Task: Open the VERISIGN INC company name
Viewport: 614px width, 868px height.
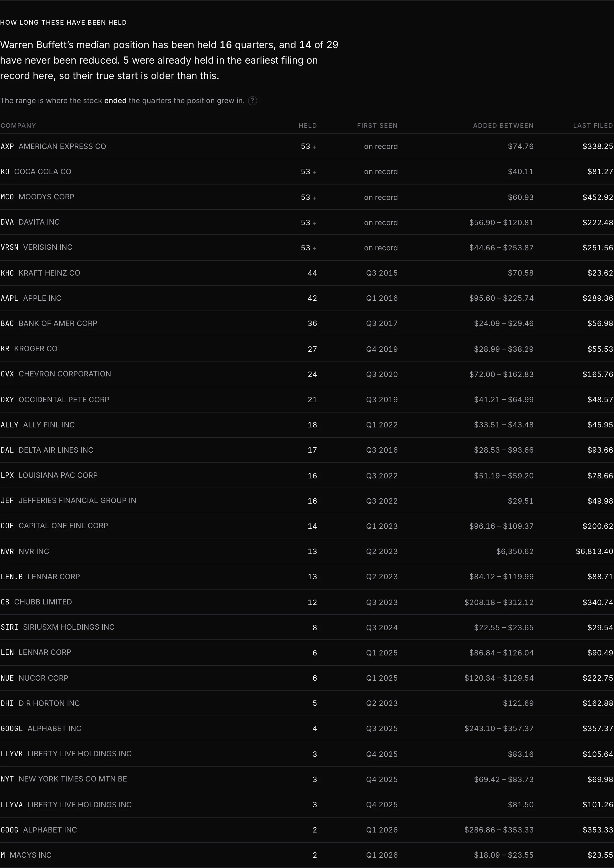Action: 48,247
